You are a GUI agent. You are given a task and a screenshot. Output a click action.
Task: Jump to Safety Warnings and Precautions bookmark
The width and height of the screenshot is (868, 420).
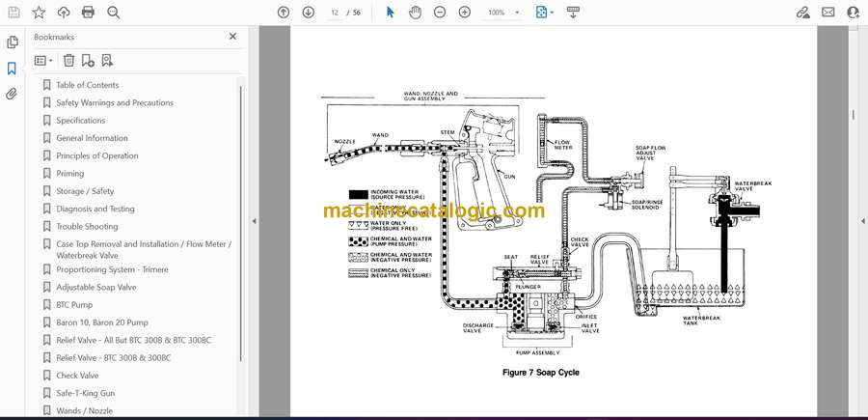pyautogui.click(x=115, y=102)
